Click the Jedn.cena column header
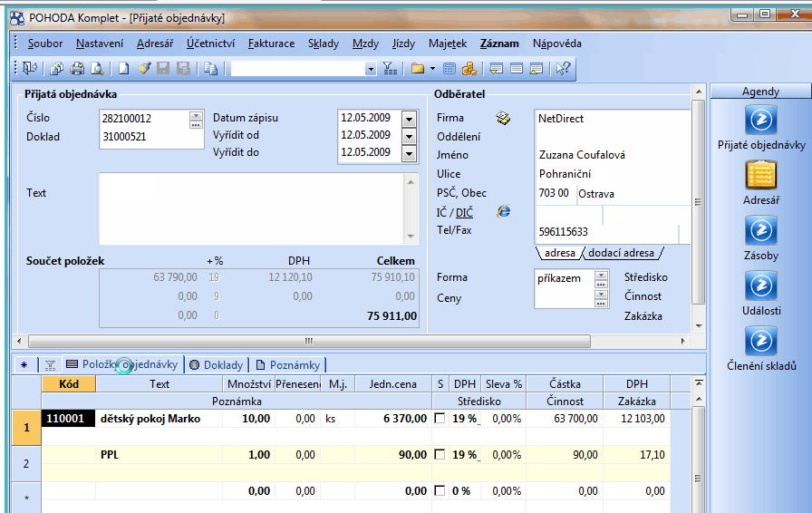Image resolution: width=812 pixels, height=513 pixels. [x=393, y=384]
